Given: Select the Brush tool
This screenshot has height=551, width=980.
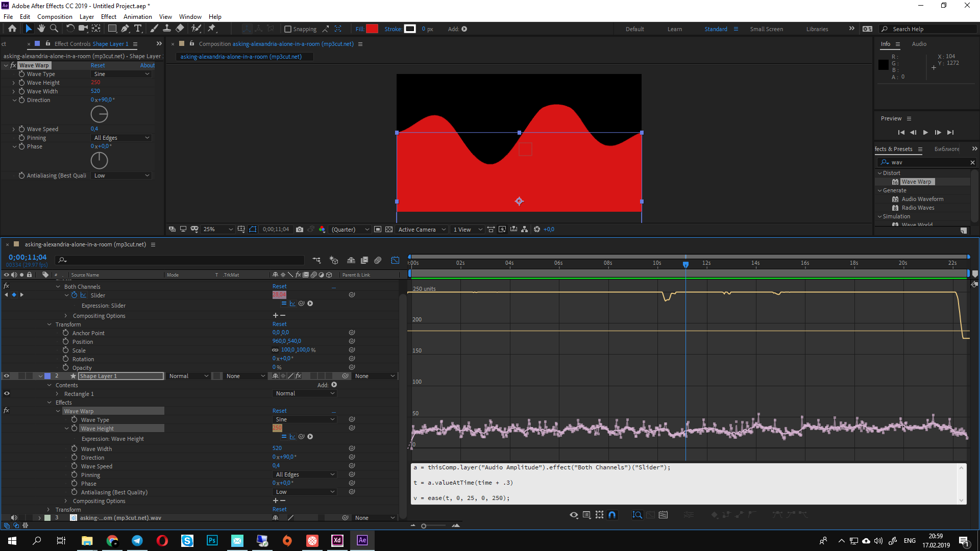Looking at the screenshot, I should point(154,29).
